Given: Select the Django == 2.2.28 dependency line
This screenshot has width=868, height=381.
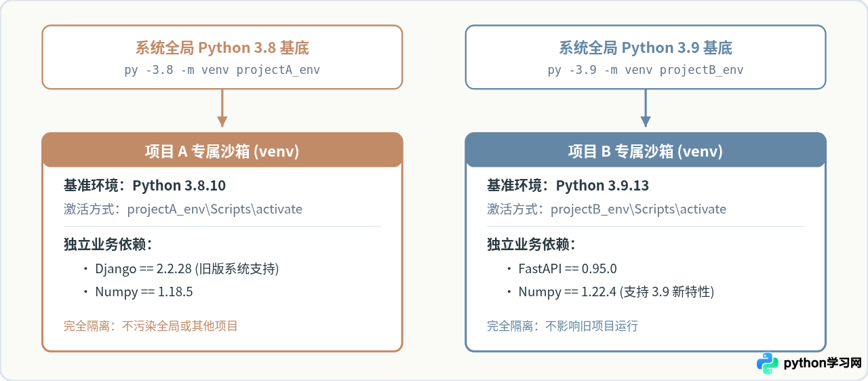Looking at the screenshot, I should [x=181, y=269].
